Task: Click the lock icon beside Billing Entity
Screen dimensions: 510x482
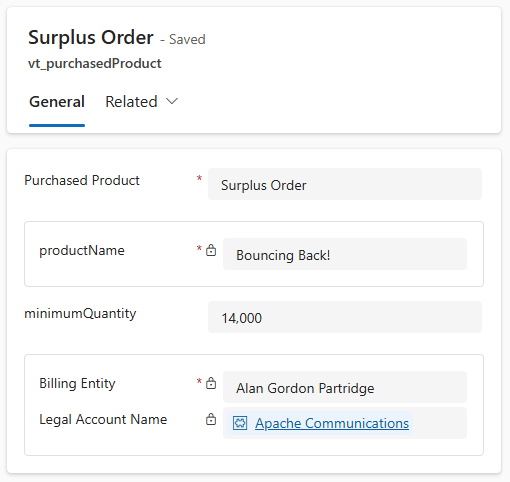Action: (x=211, y=383)
